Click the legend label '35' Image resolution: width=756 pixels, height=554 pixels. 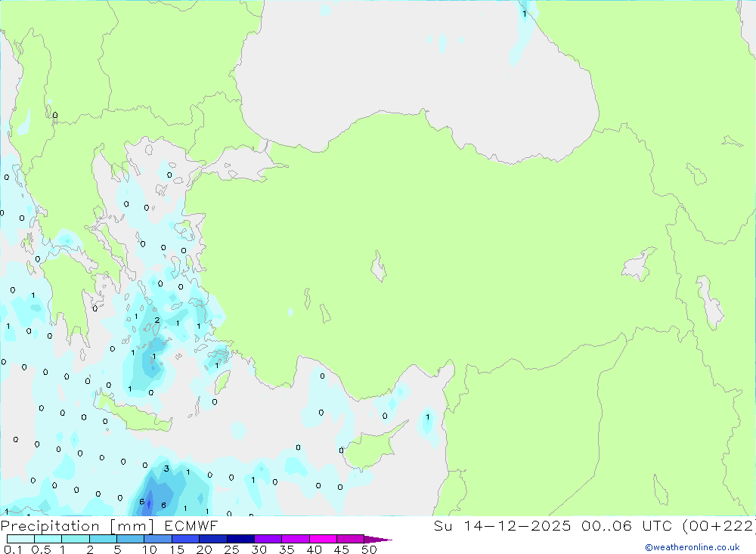pos(287,549)
